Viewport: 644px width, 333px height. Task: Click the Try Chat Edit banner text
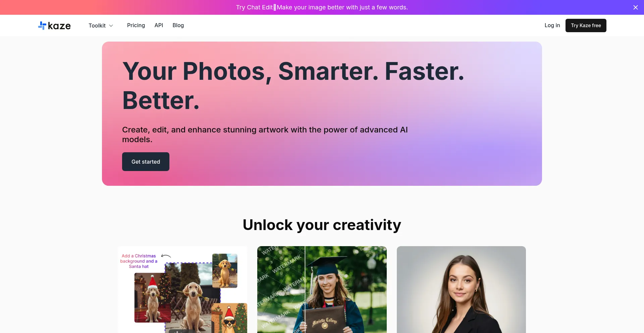click(322, 7)
